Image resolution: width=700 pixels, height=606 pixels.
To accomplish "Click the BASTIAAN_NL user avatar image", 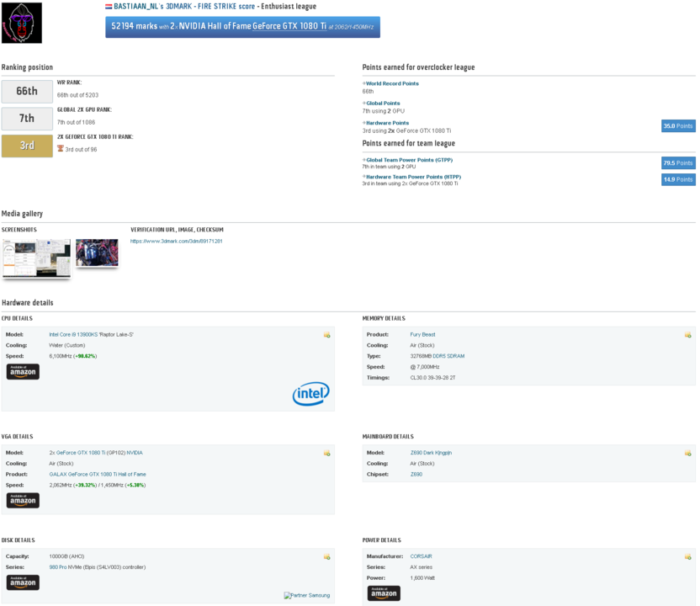I will pos(22,23).
